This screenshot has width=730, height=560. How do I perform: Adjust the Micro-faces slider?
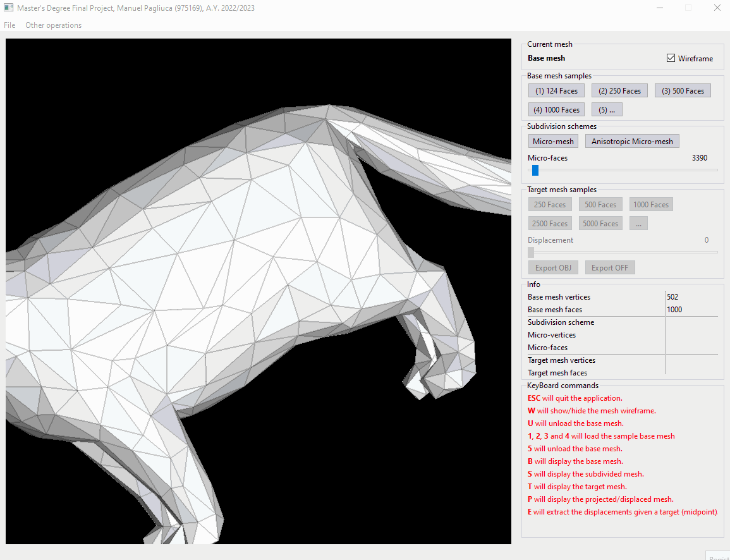[534, 170]
